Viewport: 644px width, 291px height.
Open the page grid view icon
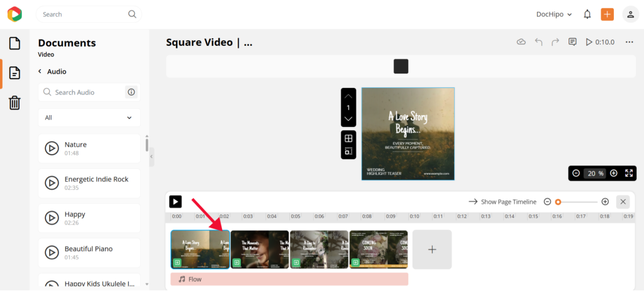(348, 138)
